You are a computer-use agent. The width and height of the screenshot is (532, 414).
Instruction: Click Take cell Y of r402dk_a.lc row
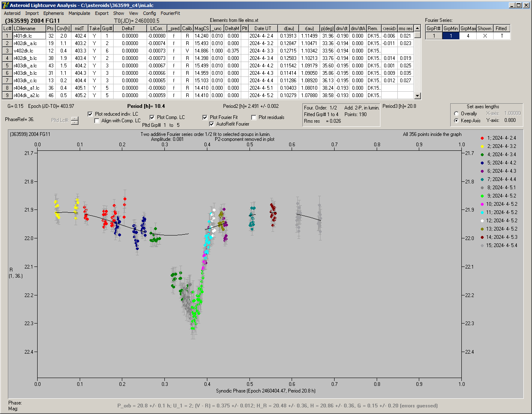point(95,43)
